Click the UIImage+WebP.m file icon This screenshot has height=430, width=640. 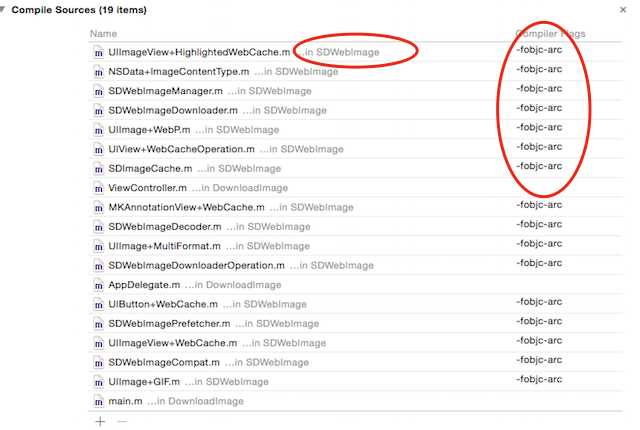coord(98,130)
